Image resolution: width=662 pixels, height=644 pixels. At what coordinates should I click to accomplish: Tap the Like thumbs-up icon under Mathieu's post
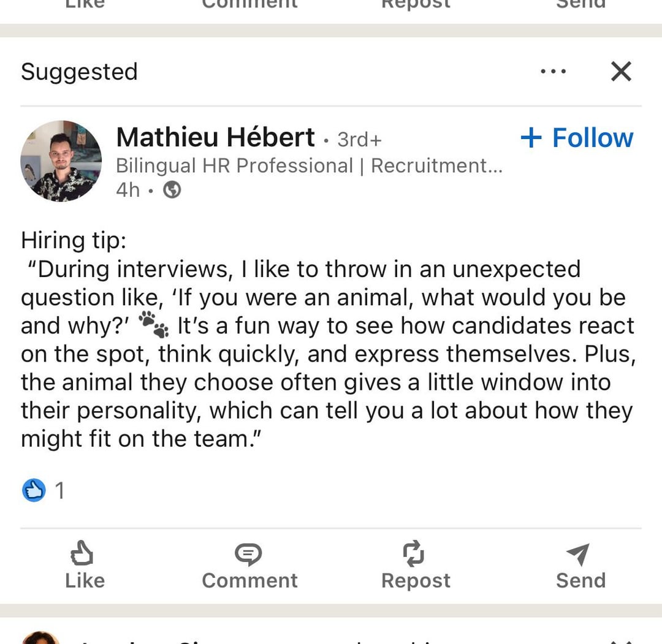click(82, 553)
